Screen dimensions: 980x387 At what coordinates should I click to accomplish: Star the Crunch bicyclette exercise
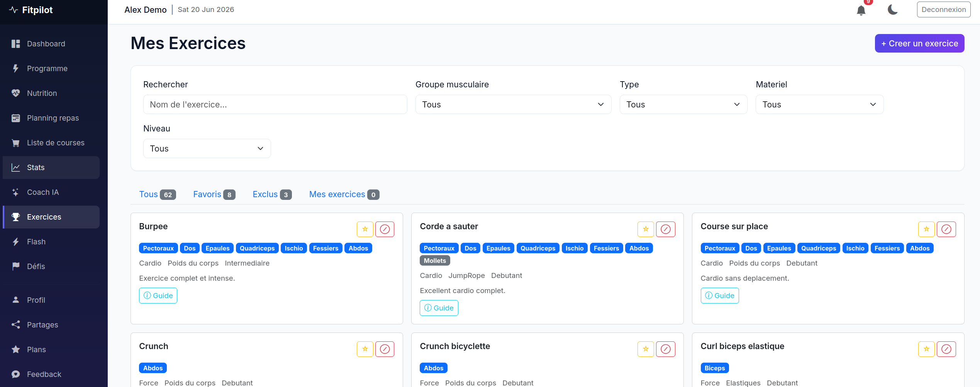click(646, 349)
